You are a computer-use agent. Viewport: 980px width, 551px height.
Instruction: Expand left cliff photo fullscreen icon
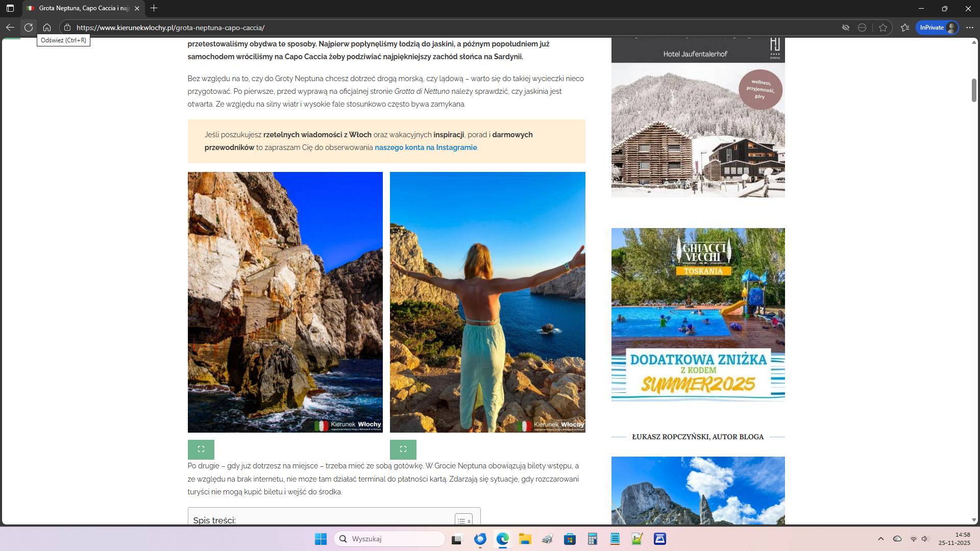click(x=201, y=449)
